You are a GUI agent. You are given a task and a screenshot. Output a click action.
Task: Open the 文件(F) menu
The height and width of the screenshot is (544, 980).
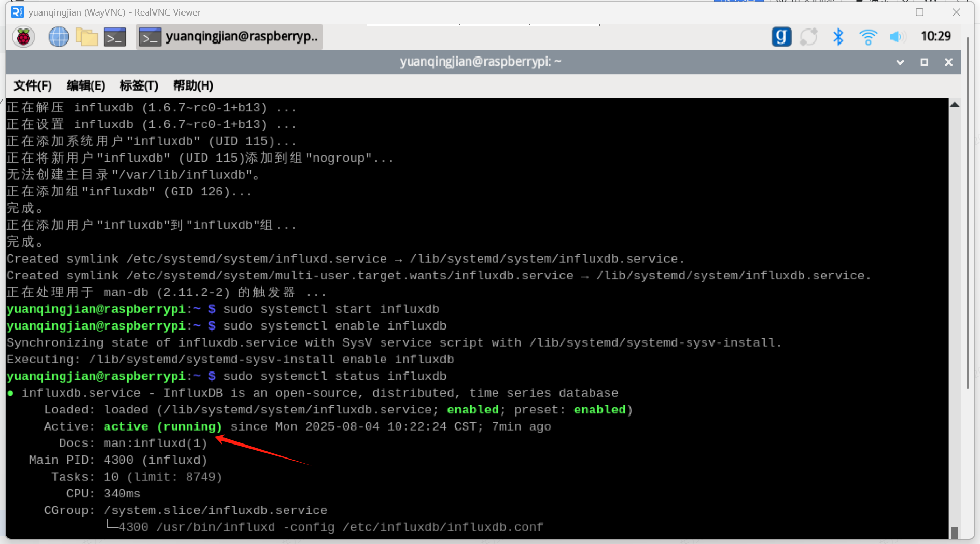pyautogui.click(x=33, y=85)
